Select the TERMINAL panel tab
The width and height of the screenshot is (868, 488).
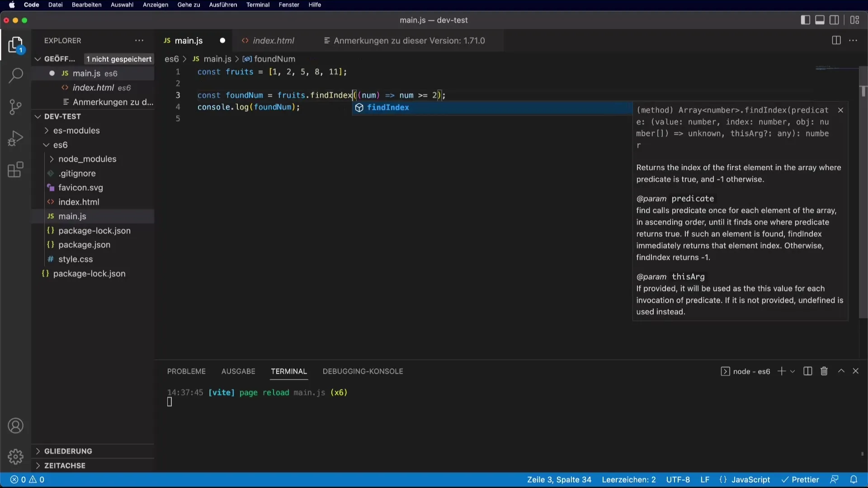(x=289, y=371)
